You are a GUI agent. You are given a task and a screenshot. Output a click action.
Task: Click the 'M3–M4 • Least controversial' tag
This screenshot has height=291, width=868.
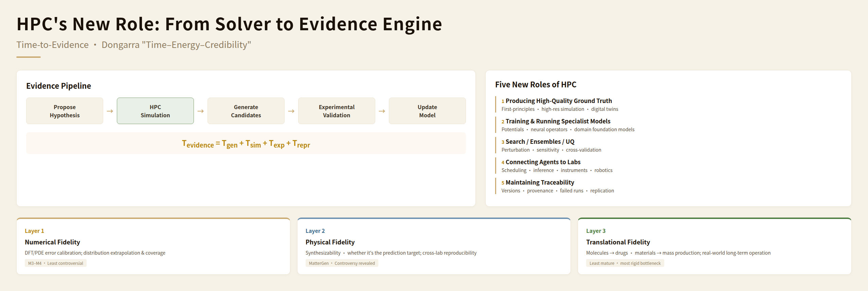pos(56,263)
